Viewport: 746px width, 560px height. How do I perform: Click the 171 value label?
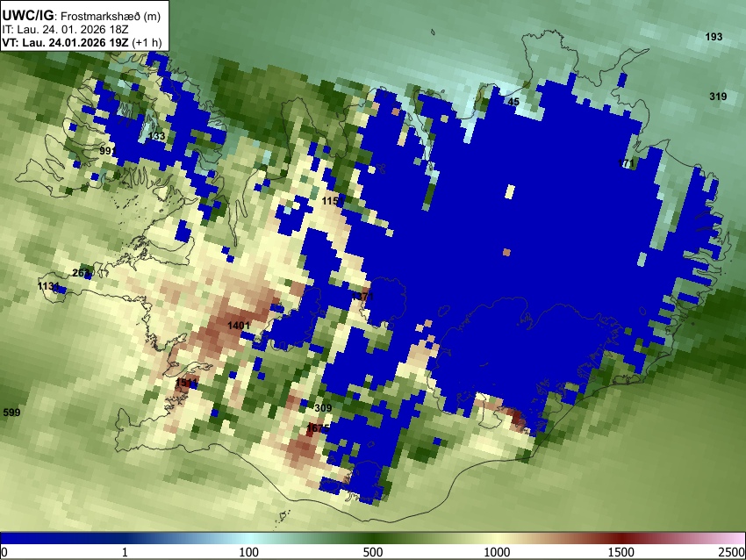(x=626, y=163)
